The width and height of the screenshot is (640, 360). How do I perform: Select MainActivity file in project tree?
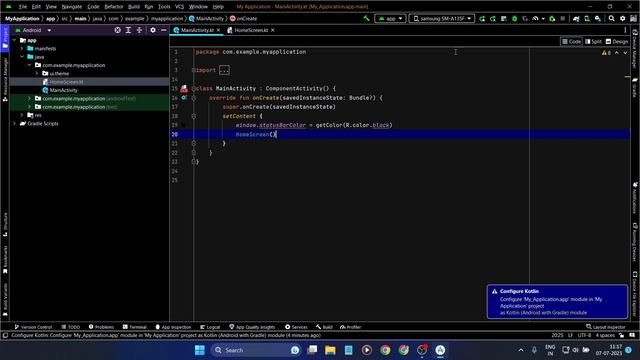click(63, 90)
